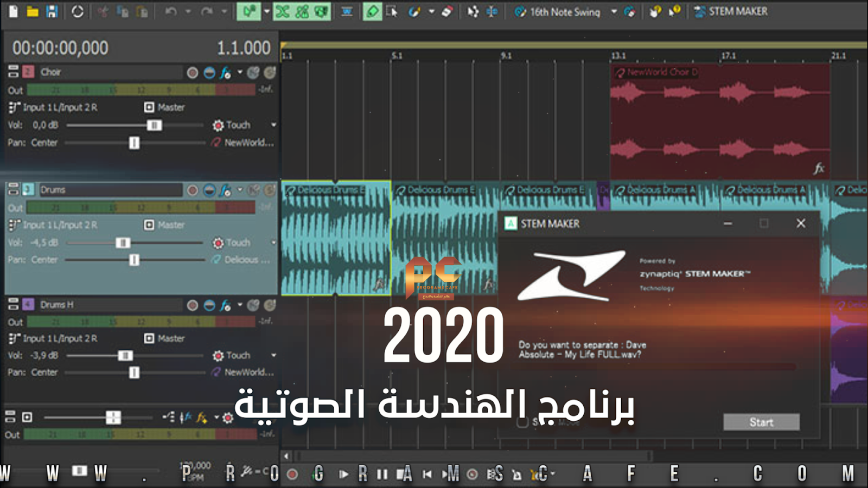Select the selection cursor tool
This screenshot has width=868, height=488.
(392, 11)
